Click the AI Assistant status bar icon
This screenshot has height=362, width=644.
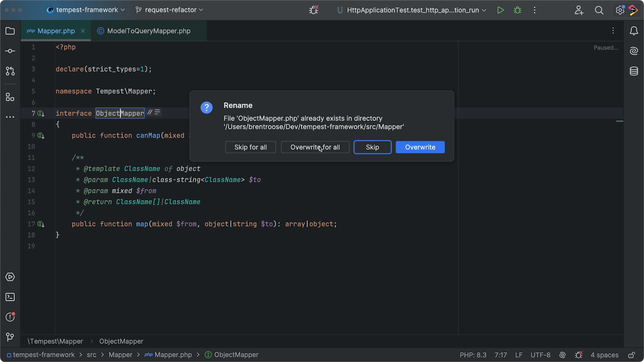[x=562, y=355]
